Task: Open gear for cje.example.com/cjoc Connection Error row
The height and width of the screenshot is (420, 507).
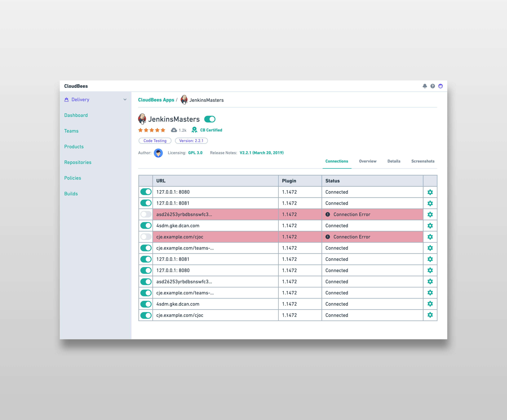Action: pyautogui.click(x=430, y=237)
